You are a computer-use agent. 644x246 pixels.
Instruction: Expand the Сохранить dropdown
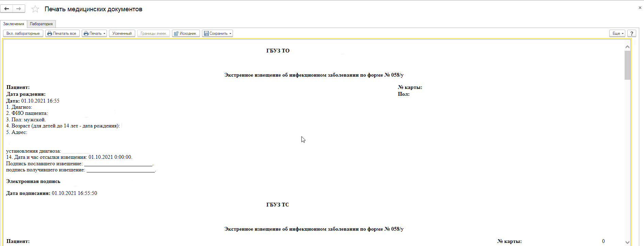(x=217, y=33)
